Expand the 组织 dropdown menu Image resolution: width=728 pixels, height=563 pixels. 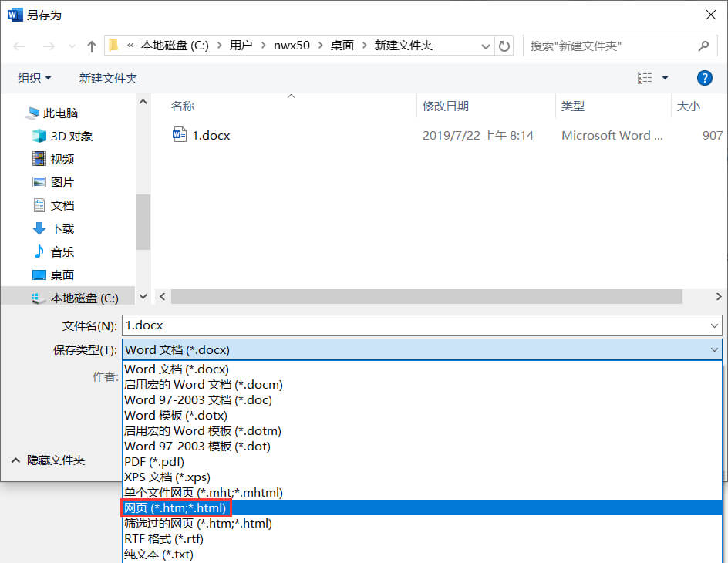click(x=35, y=78)
